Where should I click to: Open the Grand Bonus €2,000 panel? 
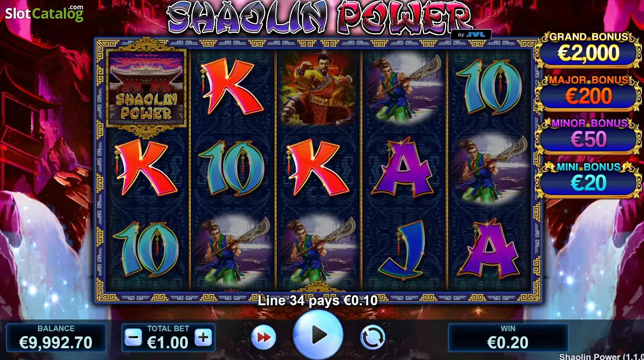click(589, 49)
